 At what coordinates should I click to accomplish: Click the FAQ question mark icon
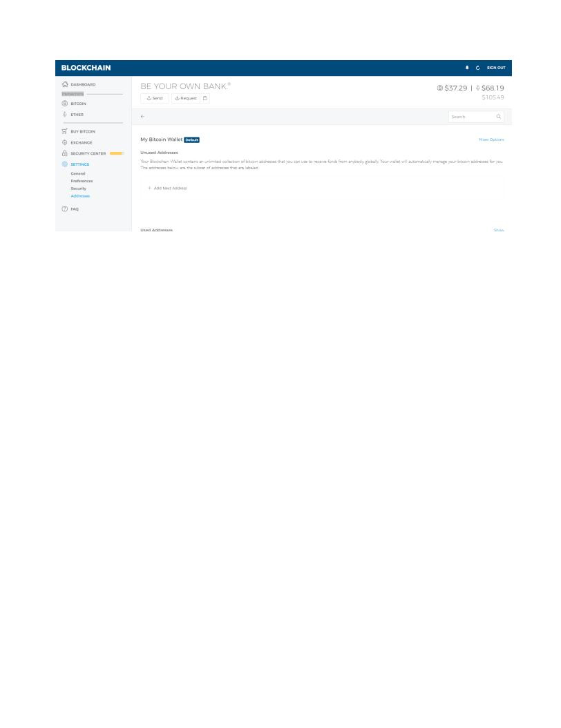tap(64, 209)
